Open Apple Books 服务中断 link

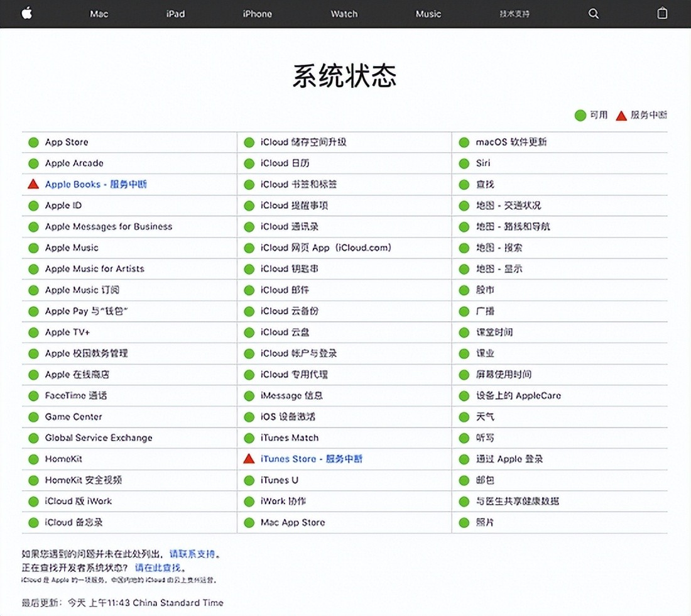pyautogui.click(x=96, y=184)
